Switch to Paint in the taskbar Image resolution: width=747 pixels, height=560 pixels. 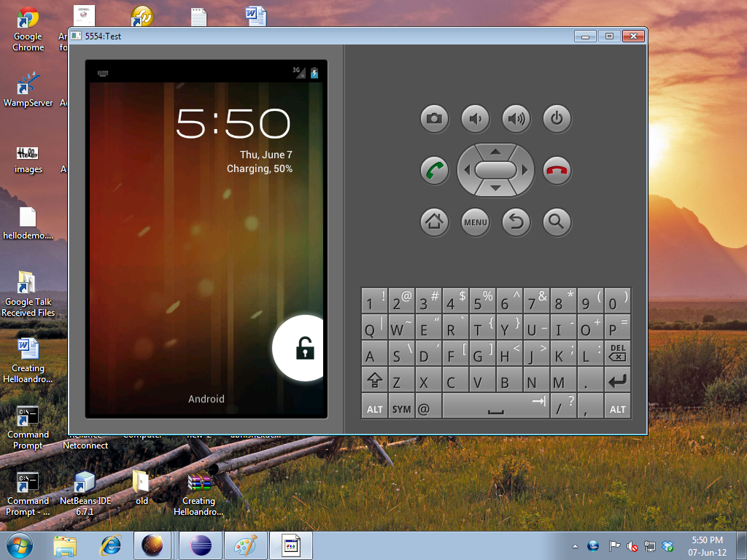245,545
